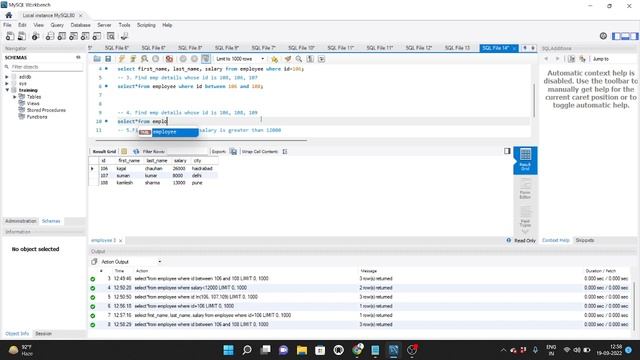Screen dimensions: 640x360
Task: Stop the running query
Action: [156, 59]
